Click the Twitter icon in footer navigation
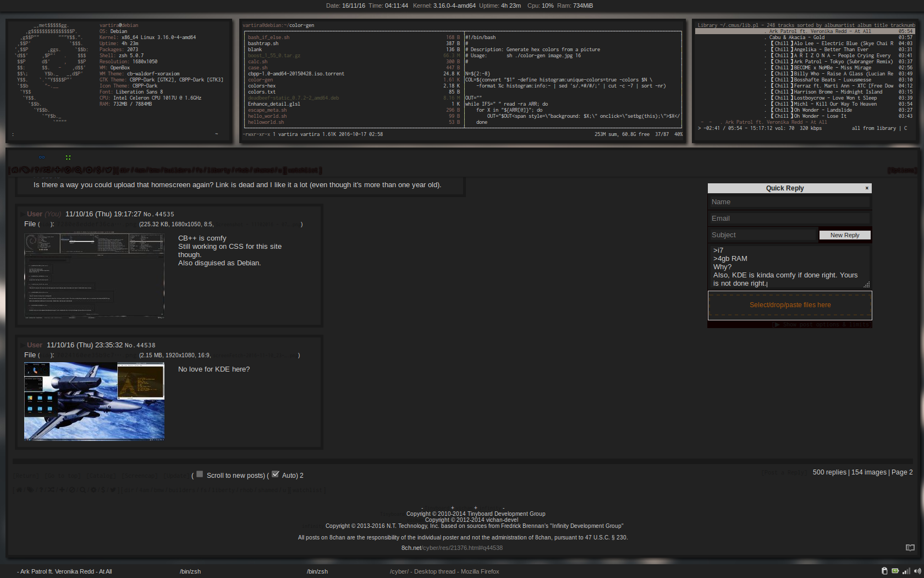The width and height of the screenshot is (924, 578). pyautogui.click(x=113, y=489)
